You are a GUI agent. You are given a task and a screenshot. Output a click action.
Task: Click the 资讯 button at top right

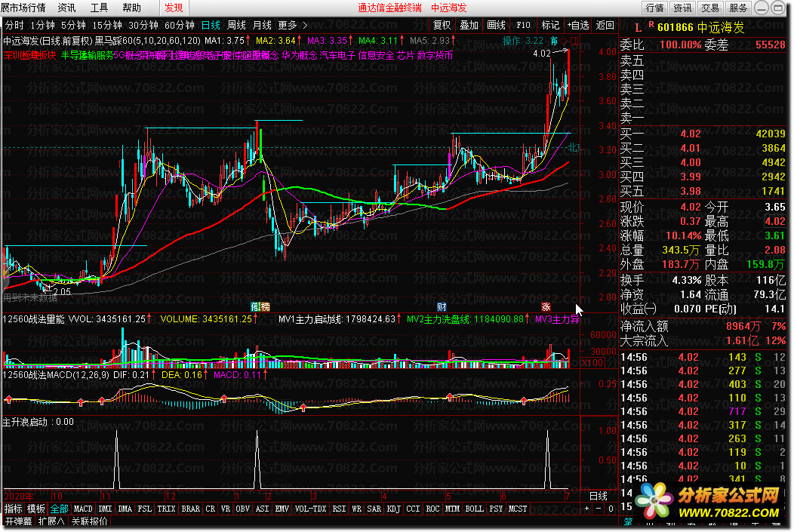pyautogui.click(x=682, y=8)
